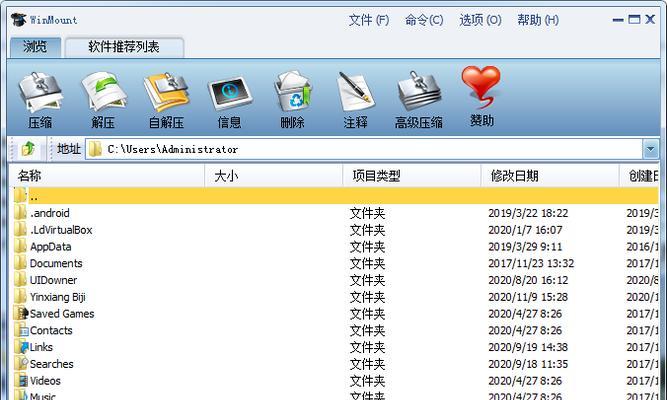Click date 2020/8/20 16:12

528,280
